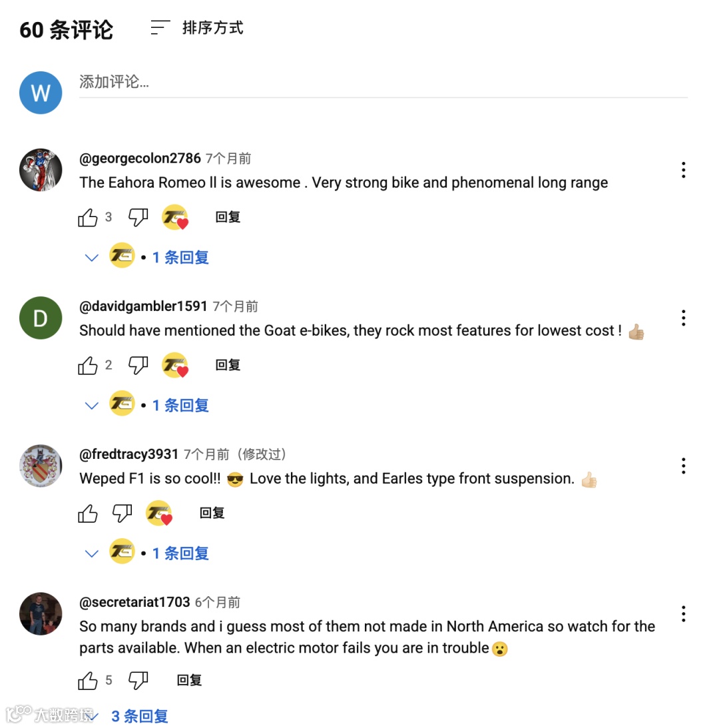Open the three-dot menu for @georgecolon2786's comment

click(x=683, y=170)
